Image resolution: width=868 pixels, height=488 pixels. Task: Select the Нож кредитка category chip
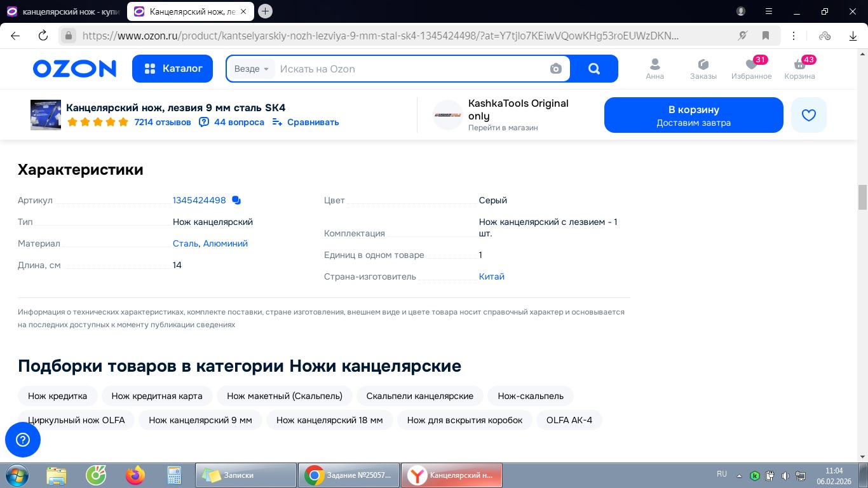(x=57, y=396)
